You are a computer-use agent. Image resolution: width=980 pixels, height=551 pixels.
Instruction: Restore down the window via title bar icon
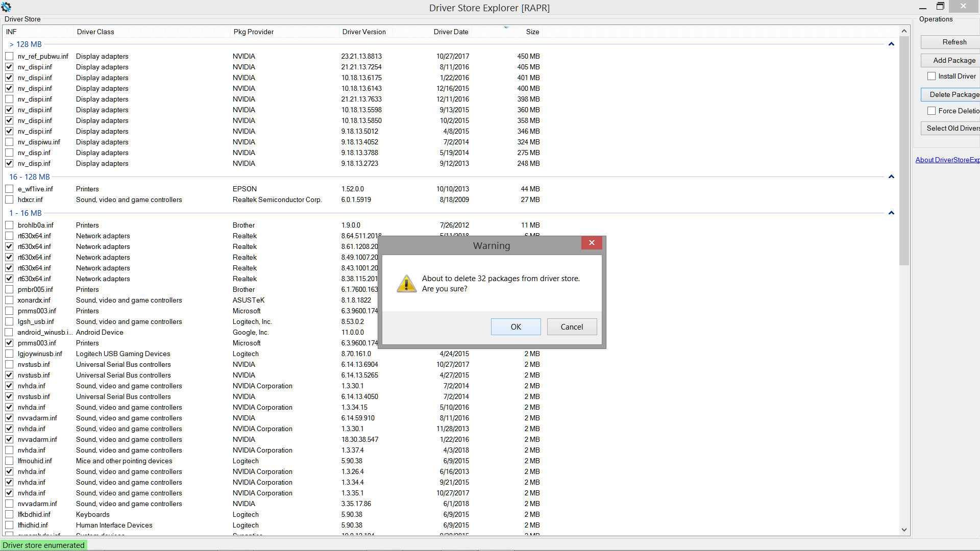coord(940,6)
